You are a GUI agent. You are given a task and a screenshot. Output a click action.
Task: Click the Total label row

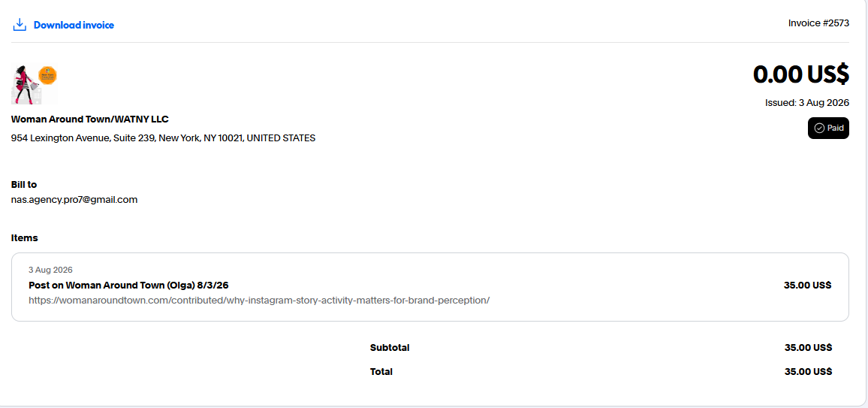coord(601,371)
